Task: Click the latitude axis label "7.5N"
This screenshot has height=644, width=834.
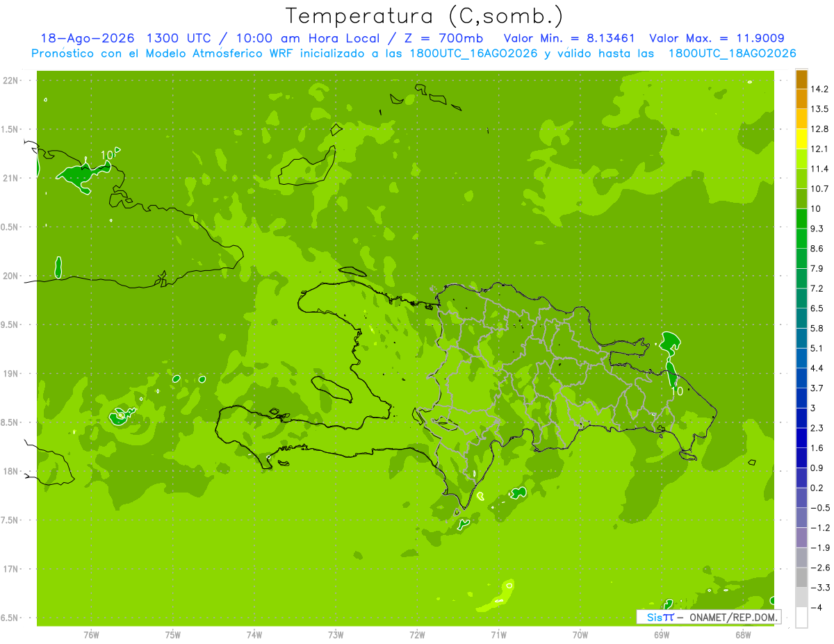Action: click(x=10, y=520)
